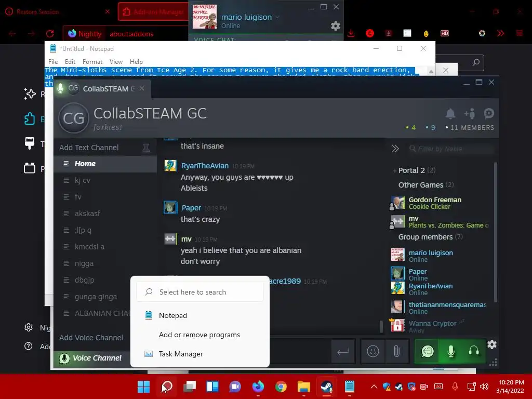
Task: Open the fv text channel
Action: 105,197
